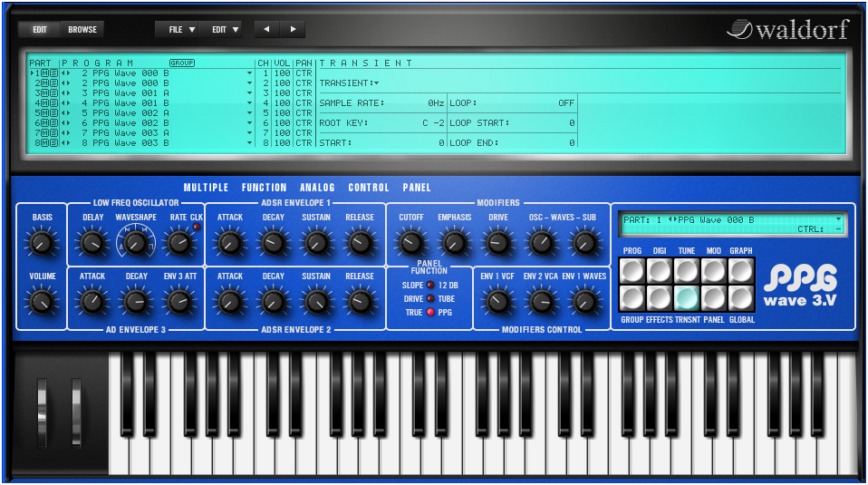This screenshot has width=868, height=485.
Task: Click the part 5 PAN value CTR
Action: pos(304,113)
